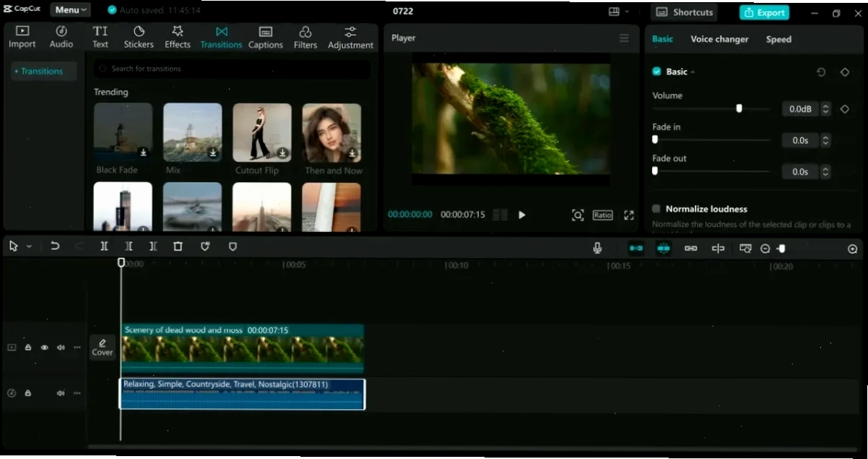868x459 pixels.
Task: Open the layout switcher dropdown
Action: (618, 12)
